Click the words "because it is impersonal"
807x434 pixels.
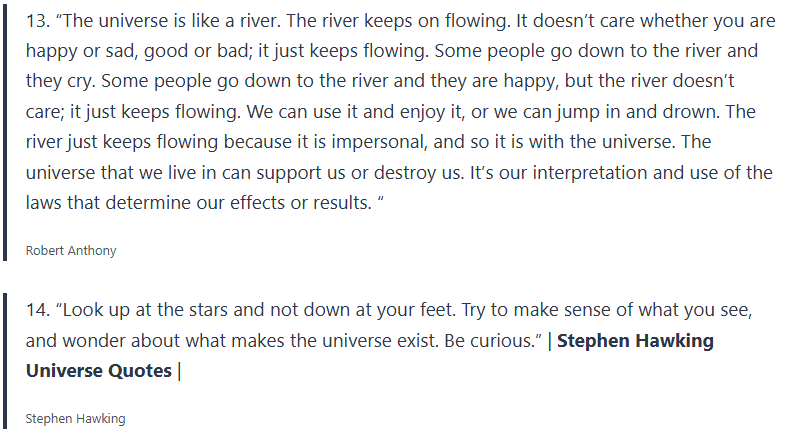239,142
